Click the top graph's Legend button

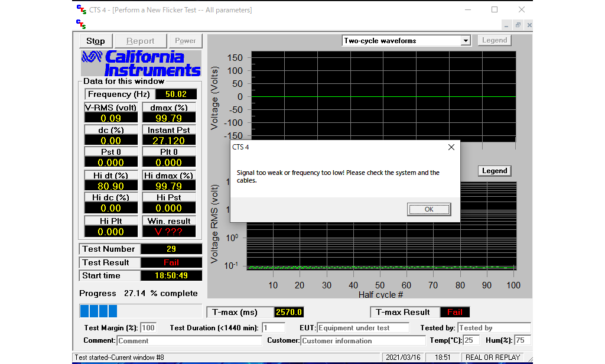pos(495,40)
